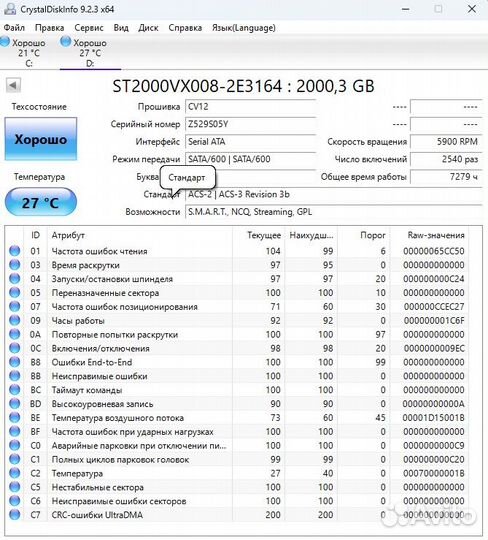Click the status icon for attribute C6
The width and height of the screenshot is (488, 540).
click(14, 501)
